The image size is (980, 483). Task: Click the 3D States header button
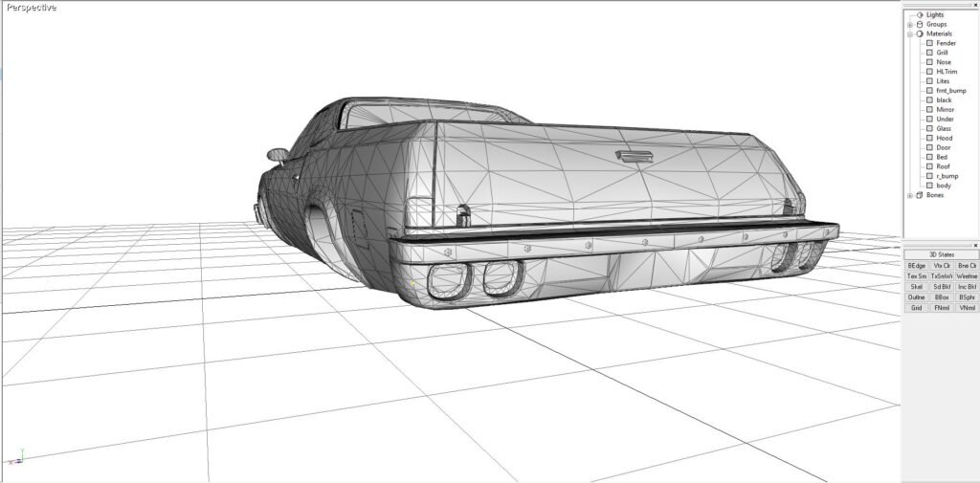(x=942, y=254)
